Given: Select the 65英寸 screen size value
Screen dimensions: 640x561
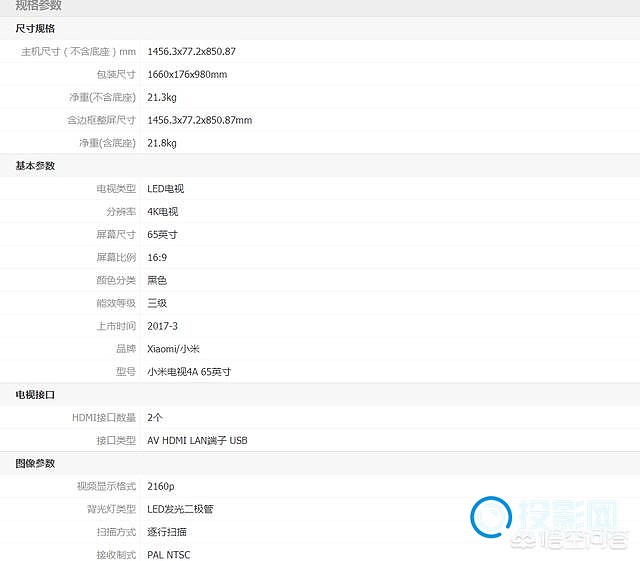Looking at the screenshot, I should pos(162,234).
